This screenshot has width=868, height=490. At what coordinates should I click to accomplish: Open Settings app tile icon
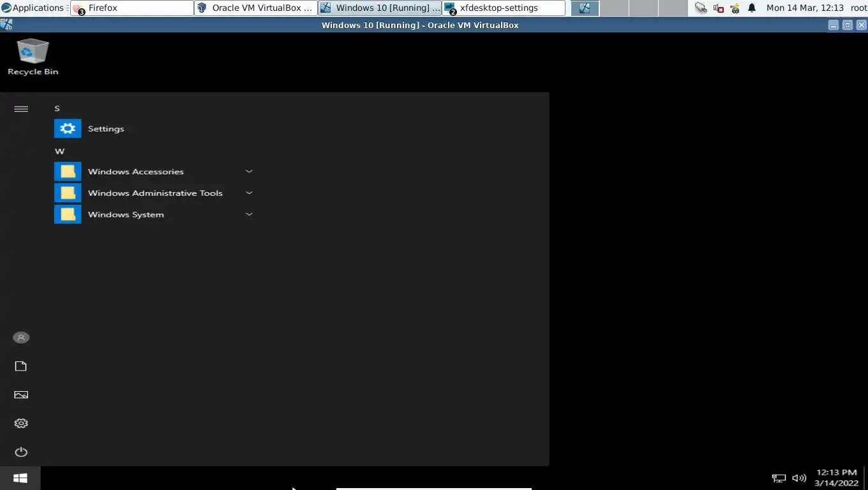pos(68,128)
